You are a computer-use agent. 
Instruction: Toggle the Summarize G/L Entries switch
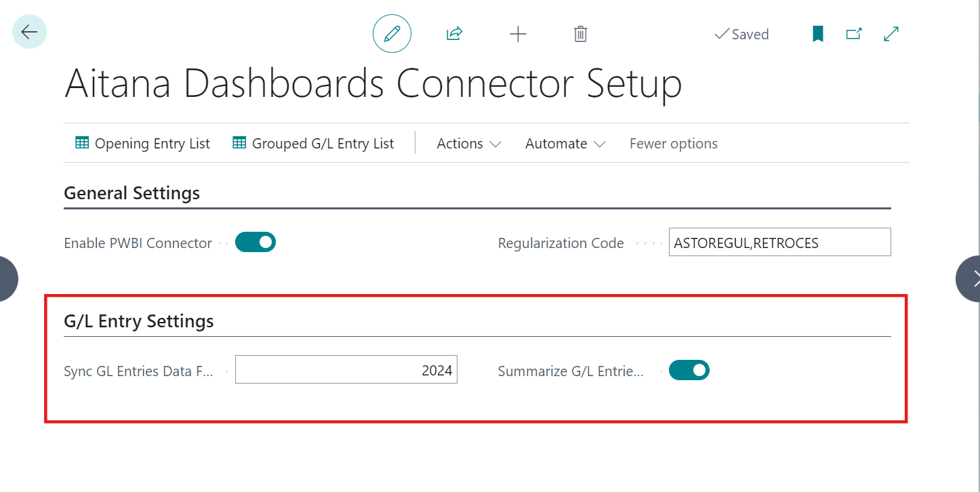pos(689,370)
